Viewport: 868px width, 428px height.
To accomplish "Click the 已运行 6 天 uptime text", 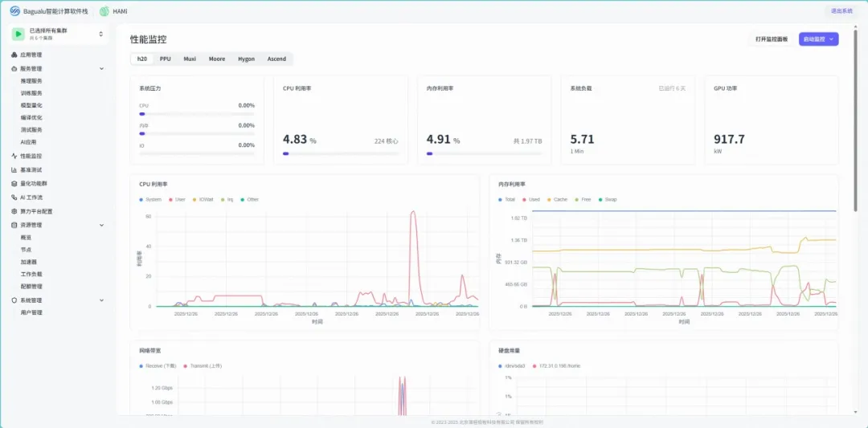I will [672, 88].
